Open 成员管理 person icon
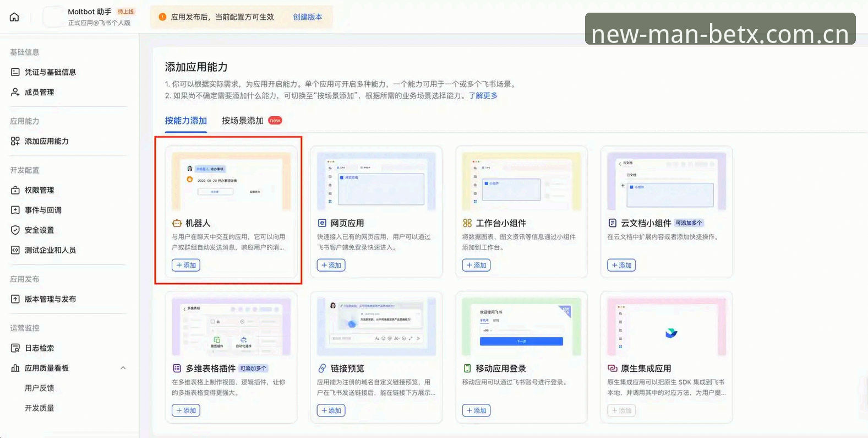 click(x=15, y=92)
